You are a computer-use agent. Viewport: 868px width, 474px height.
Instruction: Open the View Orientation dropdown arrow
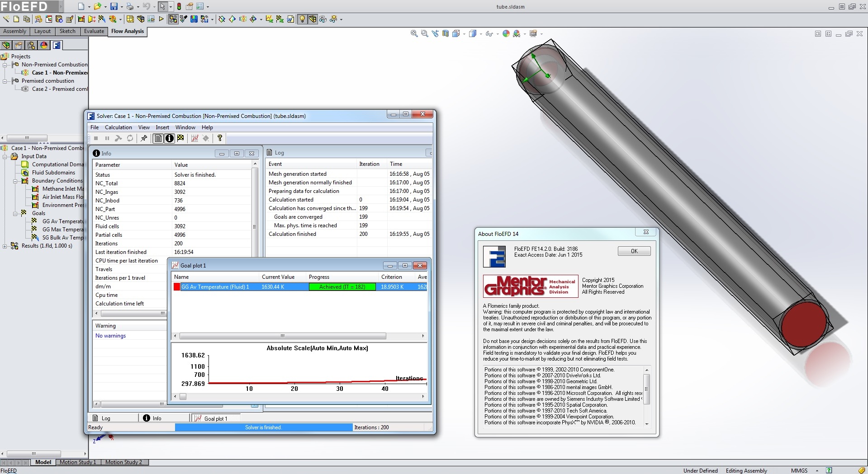(464, 34)
